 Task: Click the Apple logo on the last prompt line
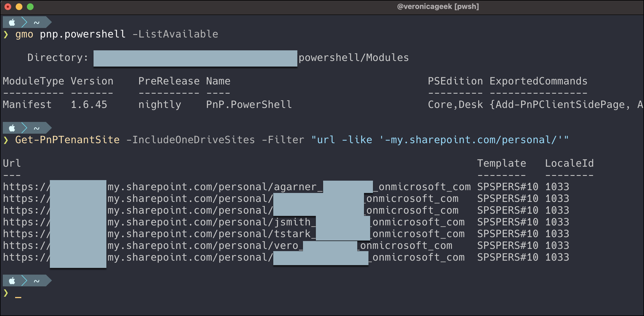point(12,280)
